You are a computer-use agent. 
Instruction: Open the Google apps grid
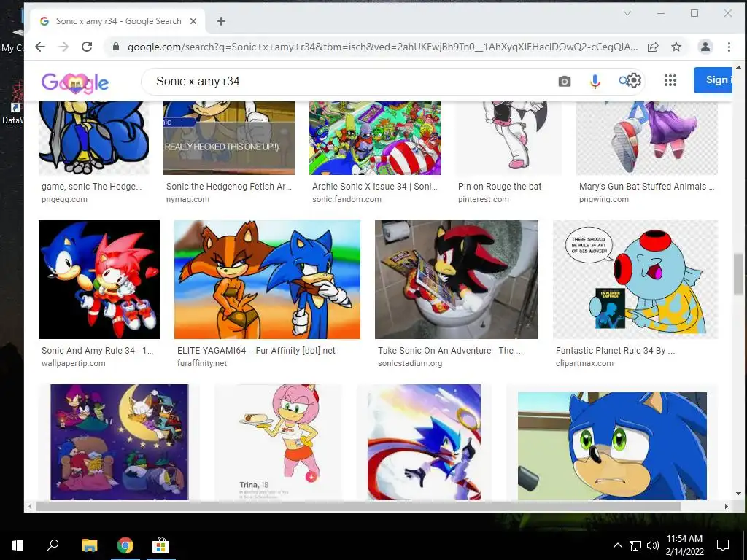coord(670,80)
